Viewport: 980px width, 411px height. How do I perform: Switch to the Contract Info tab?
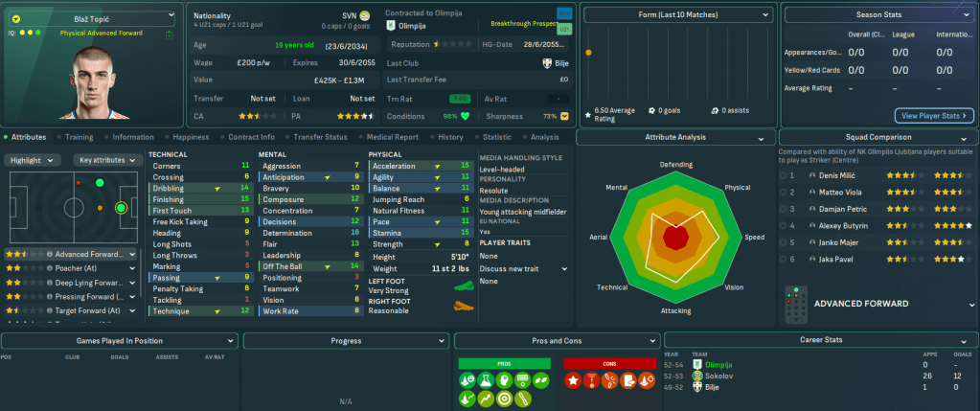pos(252,137)
